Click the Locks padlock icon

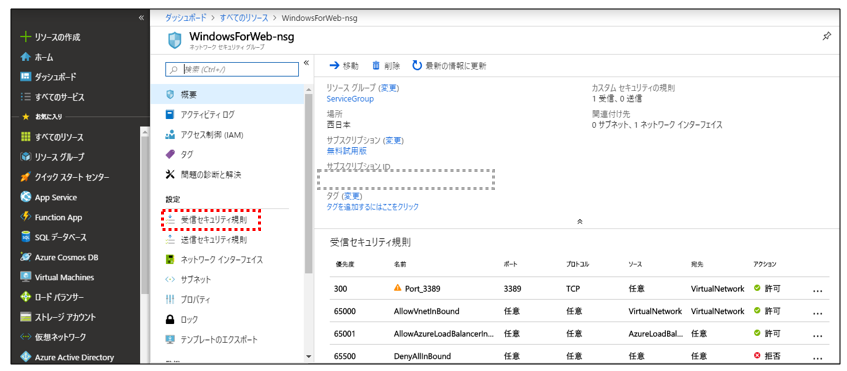click(170, 320)
